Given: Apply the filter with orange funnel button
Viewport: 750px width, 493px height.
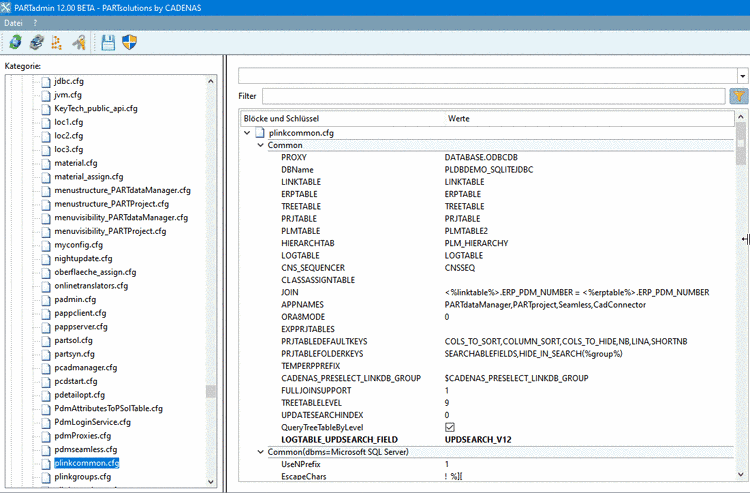Looking at the screenshot, I should pos(739,96).
